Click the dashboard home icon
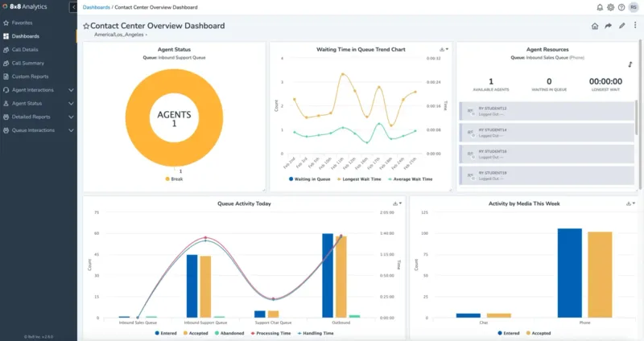This screenshot has height=341, width=644. 595,26
